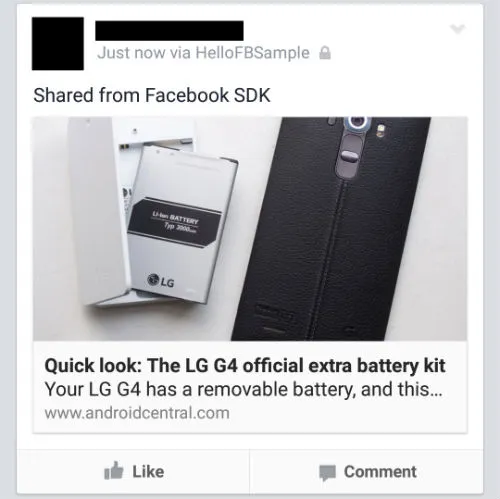Click the LG logo on the battery
Image resolution: width=500 pixels, height=499 pixels.
(161, 281)
